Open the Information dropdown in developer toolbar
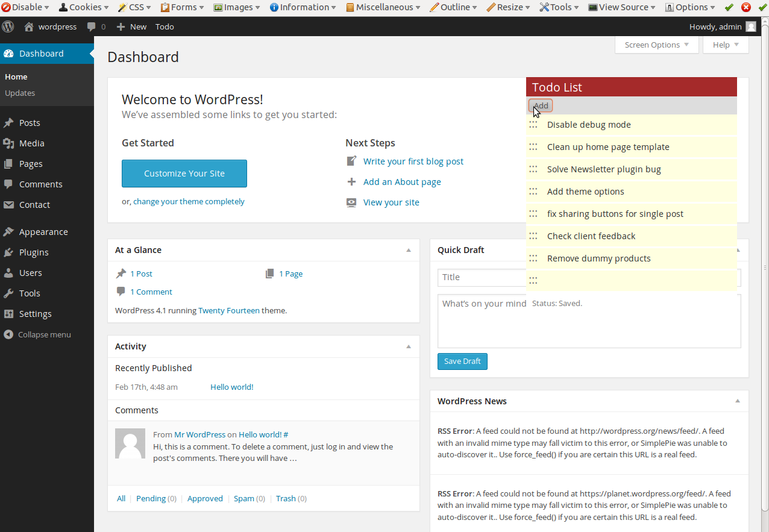769x532 pixels. coord(304,7)
